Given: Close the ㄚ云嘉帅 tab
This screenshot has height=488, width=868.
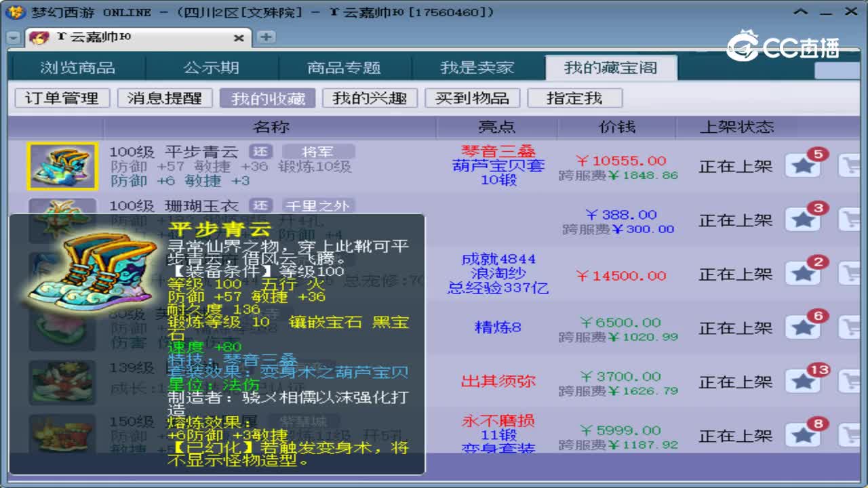Looking at the screenshot, I should point(239,39).
